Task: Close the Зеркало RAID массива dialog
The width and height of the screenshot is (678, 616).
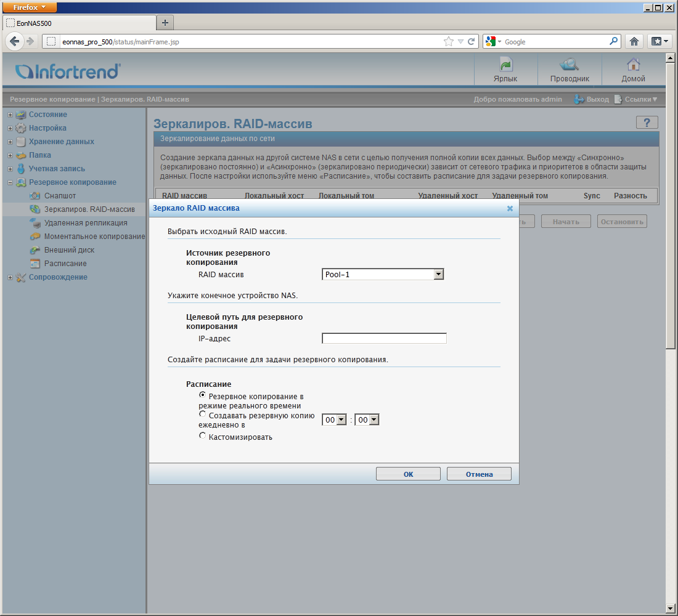Action: (x=510, y=208)
